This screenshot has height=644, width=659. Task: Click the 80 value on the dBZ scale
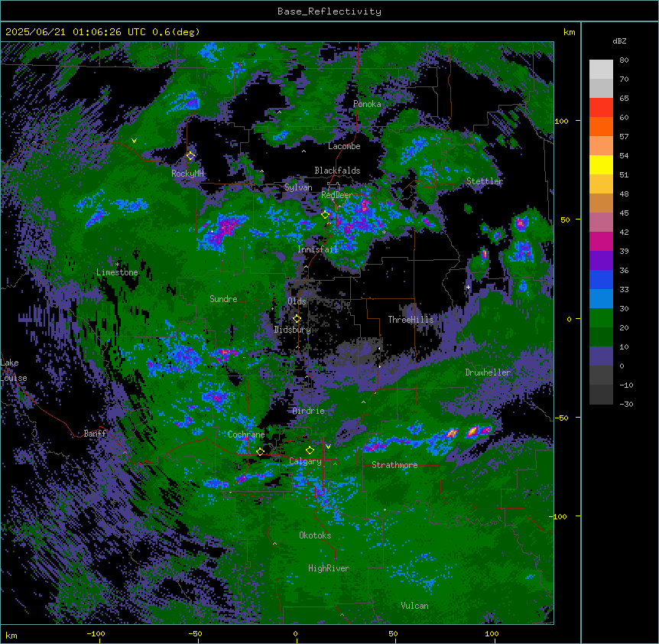(x=624, y=60)
